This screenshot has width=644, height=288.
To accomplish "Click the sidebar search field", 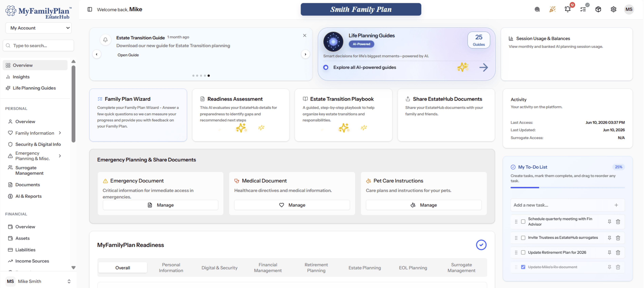I will point(39,45).
